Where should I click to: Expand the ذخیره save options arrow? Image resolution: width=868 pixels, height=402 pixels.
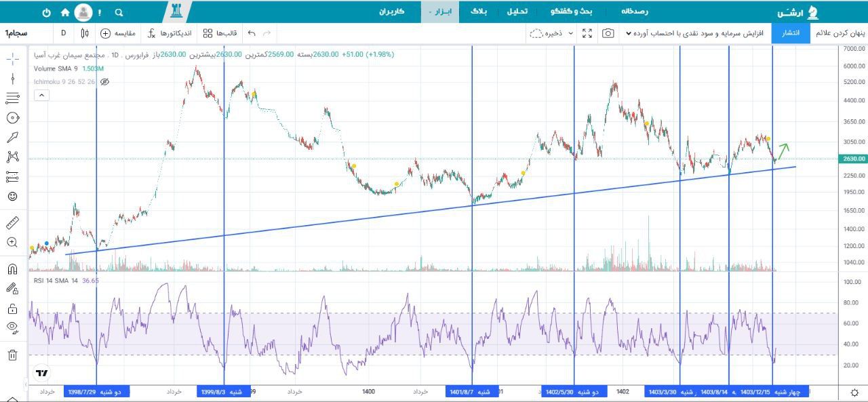click(570, 33)
